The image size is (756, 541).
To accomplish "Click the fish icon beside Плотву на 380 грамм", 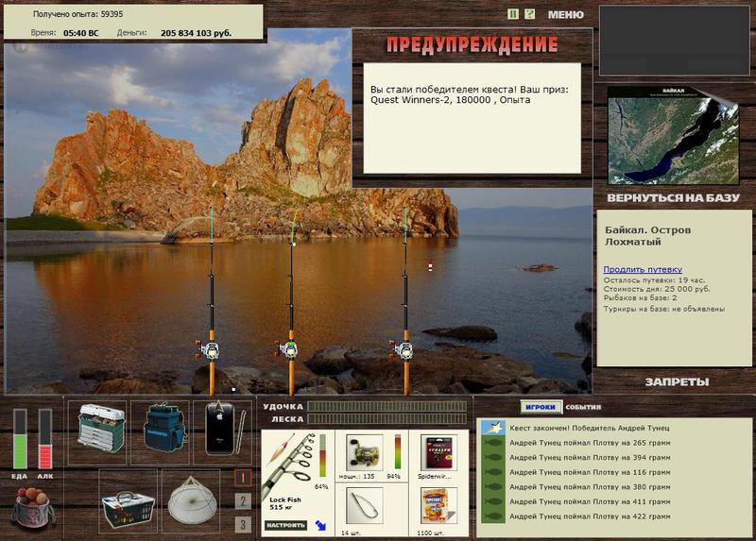I will click(493, 487).
